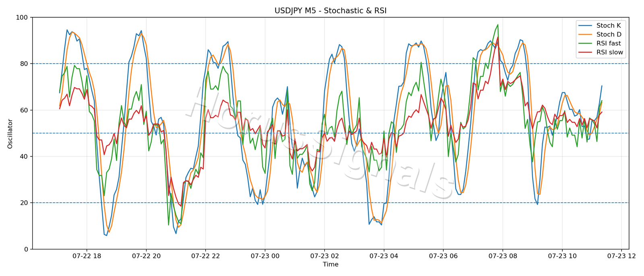Image resolution: width=644 pixels, height=276 pixels.
Task: Click the 60 y-axis tick label
Action: (24, 110)
